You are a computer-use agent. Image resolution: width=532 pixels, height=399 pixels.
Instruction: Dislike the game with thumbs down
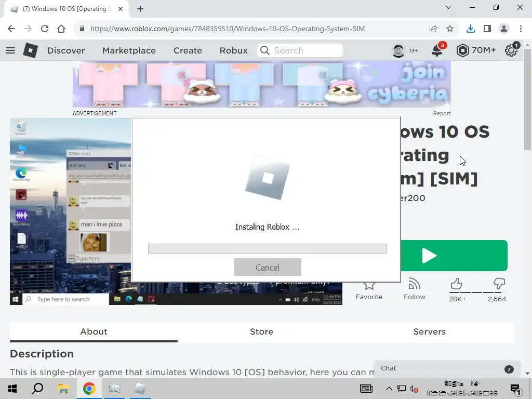pos(499,284)
